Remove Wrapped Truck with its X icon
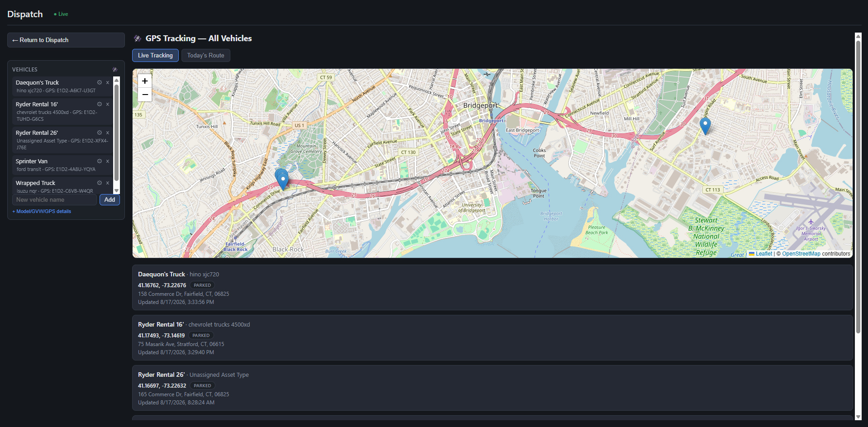Viewport: 868px width, 427px height. pyautogui.click(x=108, y=183)
